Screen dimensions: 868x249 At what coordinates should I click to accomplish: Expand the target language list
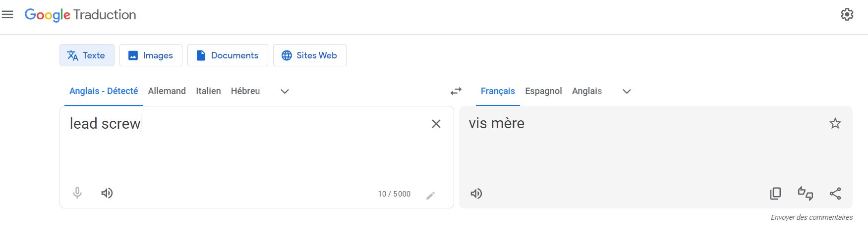point(627,92)
